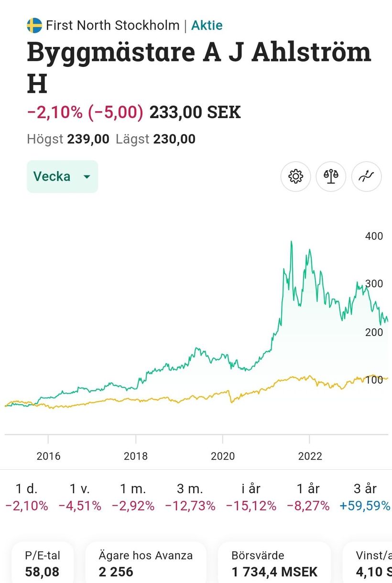Screen dimensions: 392x583
Task: Open chart settings gear icon
Action: [x=296, y=176]
